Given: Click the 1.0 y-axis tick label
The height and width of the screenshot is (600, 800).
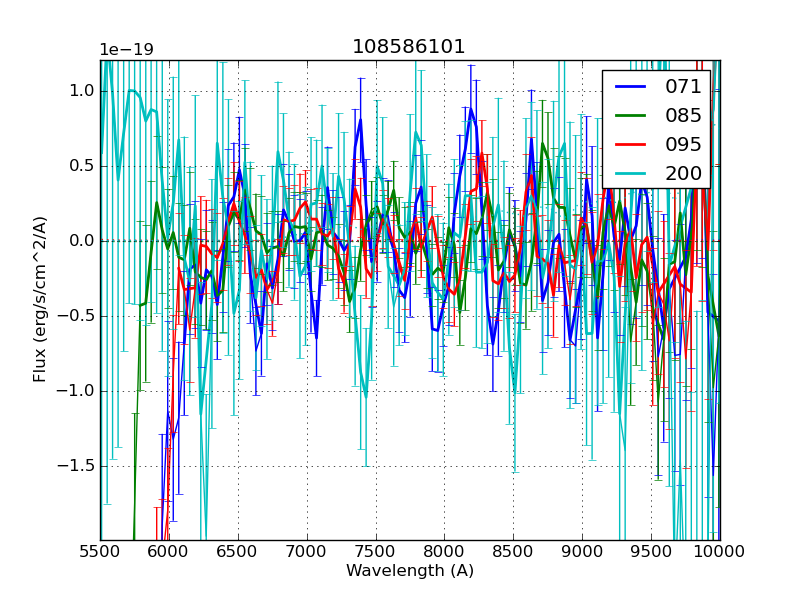Looking at the screenshot, I should coord(82,91).
